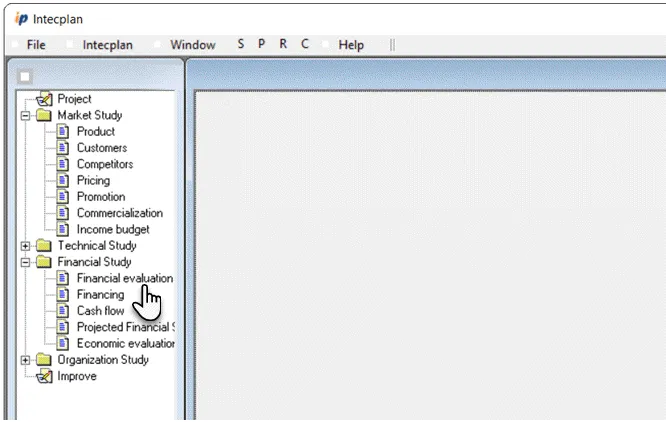Open the Window menu
666x422 pixels.
[192, 45]
